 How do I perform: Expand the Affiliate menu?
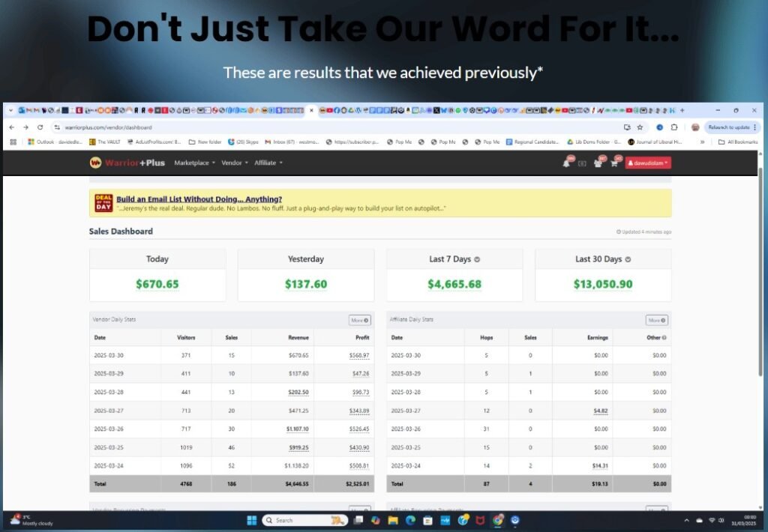[268, 163]
